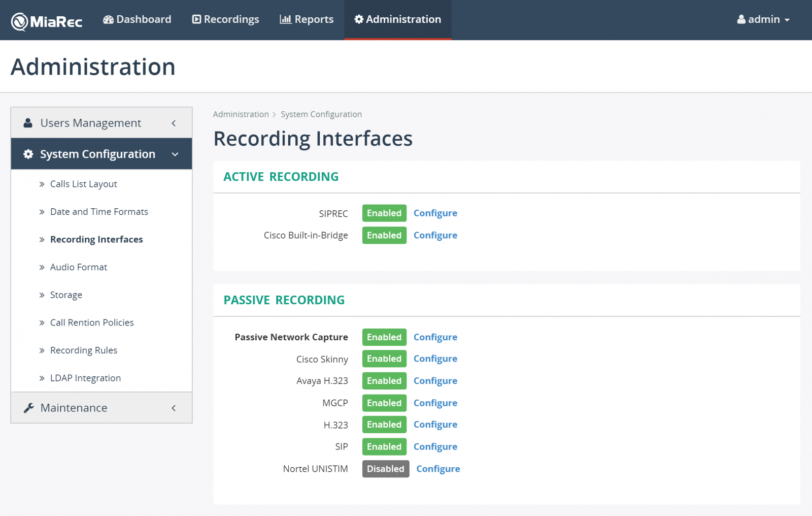Click the Recordings play icon
812x516 pixels.
tap(196, 19)
